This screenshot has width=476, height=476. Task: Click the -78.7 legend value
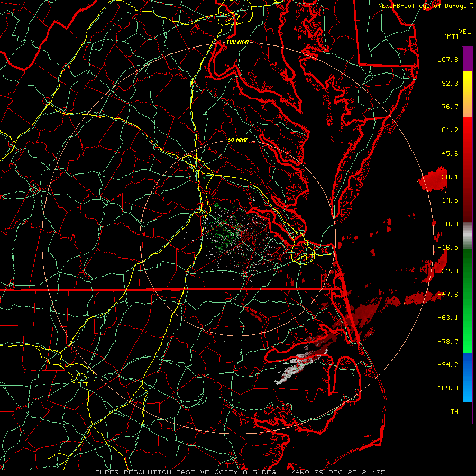pyautogui.click(x=448, y=342)
